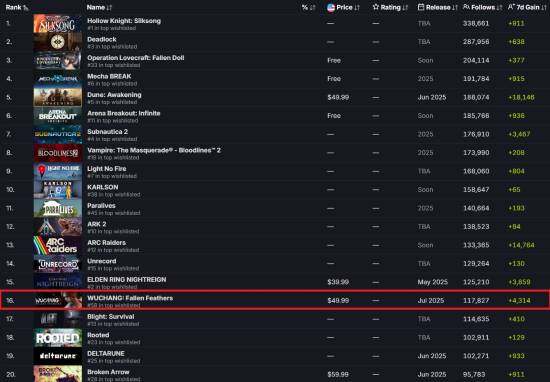Open the Dune: Awakening game page
Viewport: 550px width, 382px height.
(x=114, y=95)
